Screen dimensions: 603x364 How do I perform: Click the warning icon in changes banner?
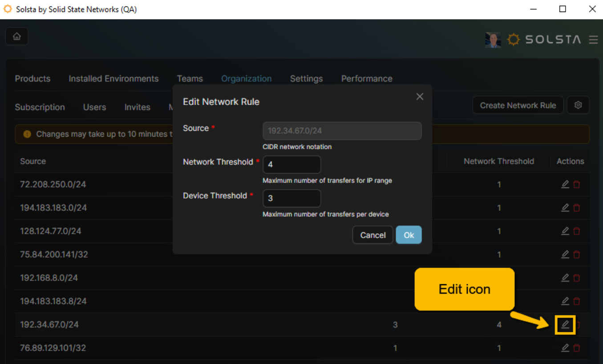tap(27, 134)
